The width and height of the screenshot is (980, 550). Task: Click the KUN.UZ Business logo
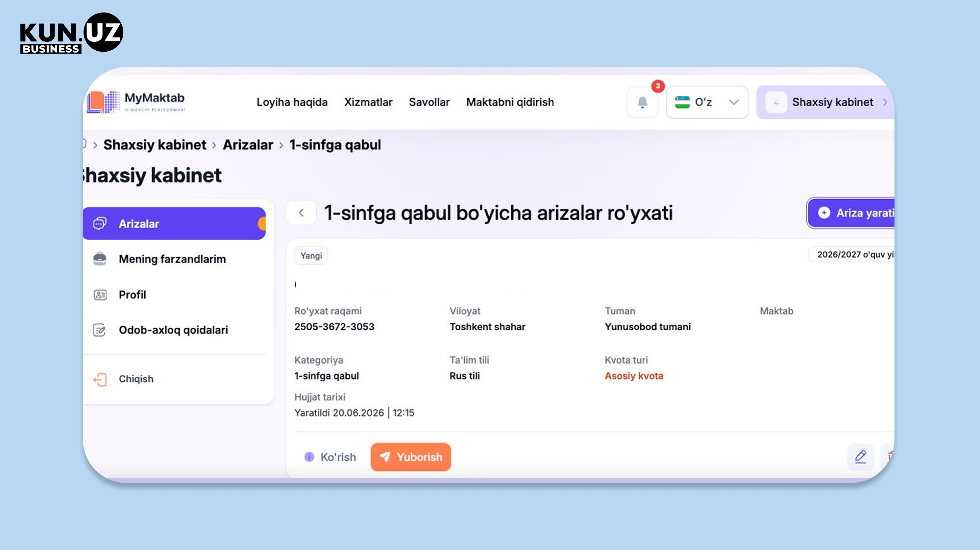pos(71,33)
